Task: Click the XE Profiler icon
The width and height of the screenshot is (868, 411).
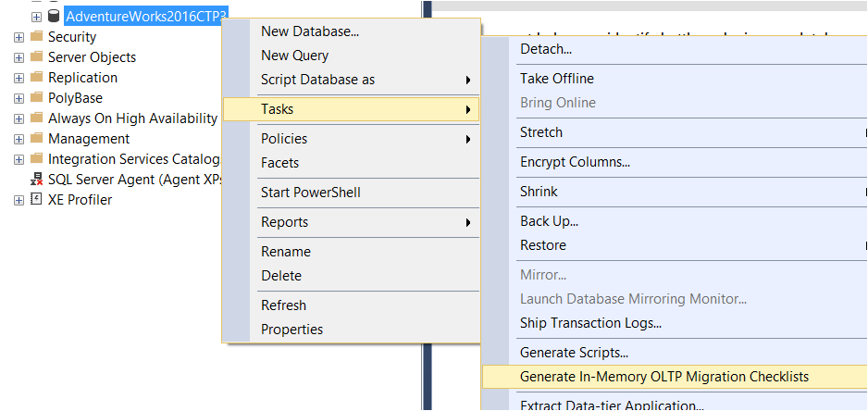Action: (36, 199)
